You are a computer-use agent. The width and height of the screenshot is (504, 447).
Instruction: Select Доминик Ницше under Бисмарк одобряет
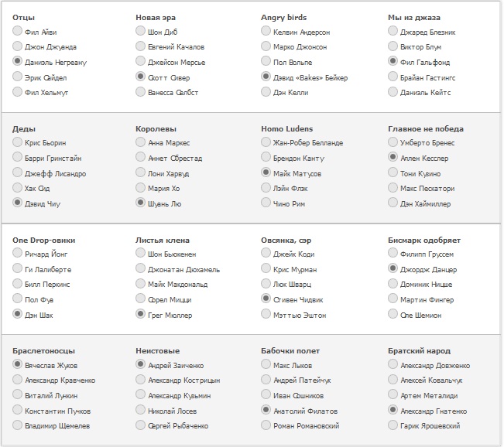[x=393, y=284]
